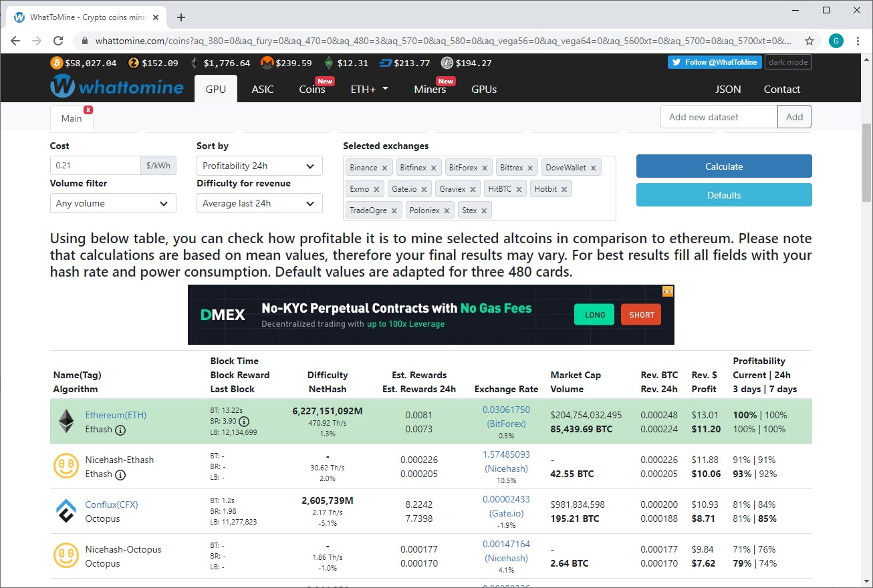Remove Poloniex from selected exchanges
Screen dimensions: 873x588
[447, 210]
